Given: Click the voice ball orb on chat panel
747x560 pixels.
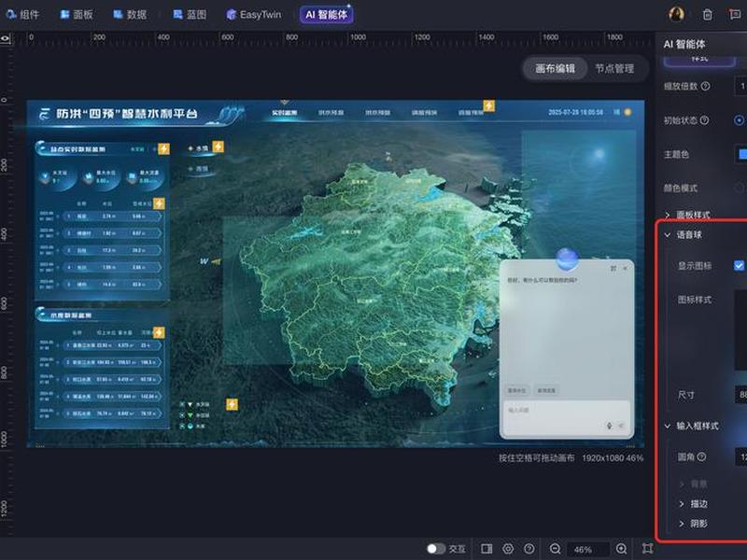Looking at the screenshot, I should pyautogui.click(x=567, y=259).
